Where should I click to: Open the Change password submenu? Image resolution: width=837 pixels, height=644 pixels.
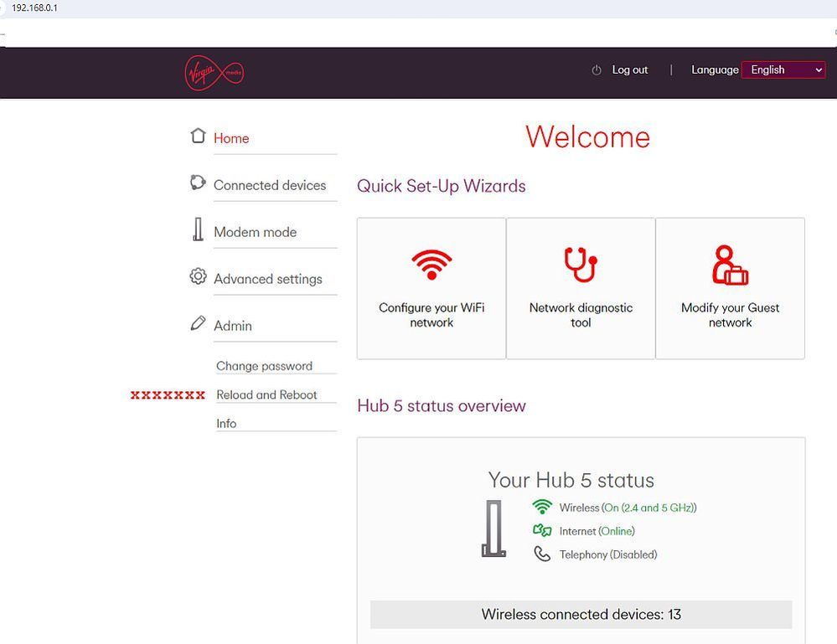coord(264,366)
